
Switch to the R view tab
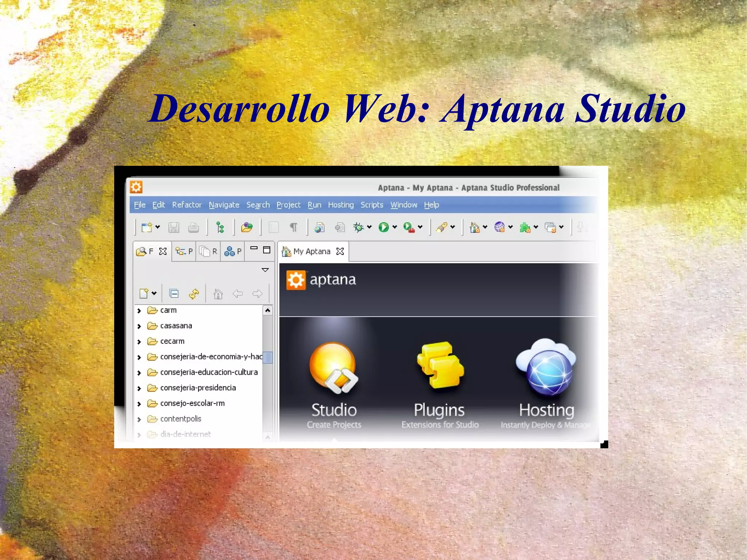(x=208, y=251)
